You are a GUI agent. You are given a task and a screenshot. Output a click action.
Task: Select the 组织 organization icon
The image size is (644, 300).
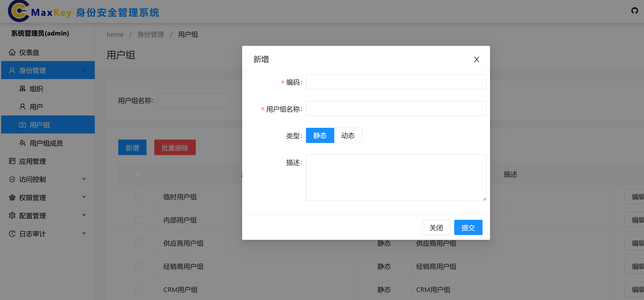click(x=23, y=89)
